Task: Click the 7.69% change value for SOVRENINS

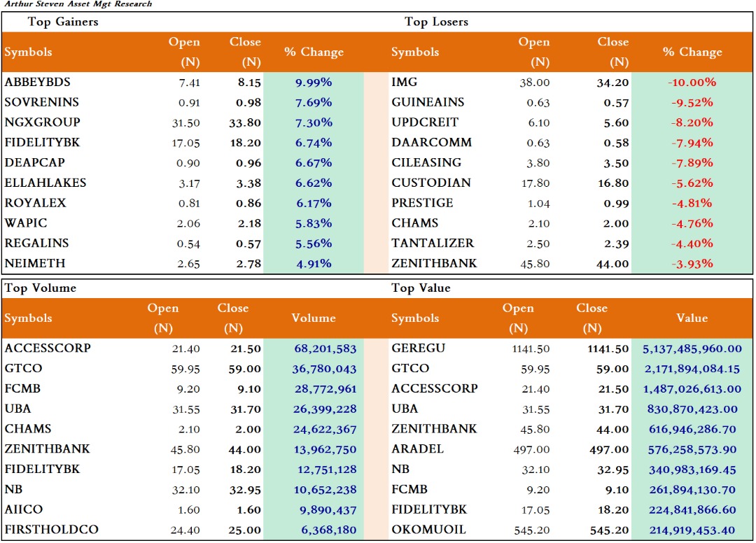Action: 314,103
